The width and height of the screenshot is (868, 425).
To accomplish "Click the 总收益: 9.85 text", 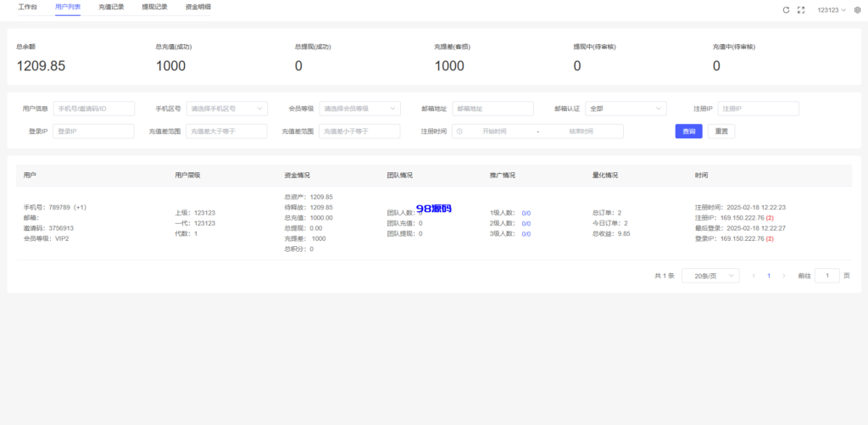I will click(611, 234).
